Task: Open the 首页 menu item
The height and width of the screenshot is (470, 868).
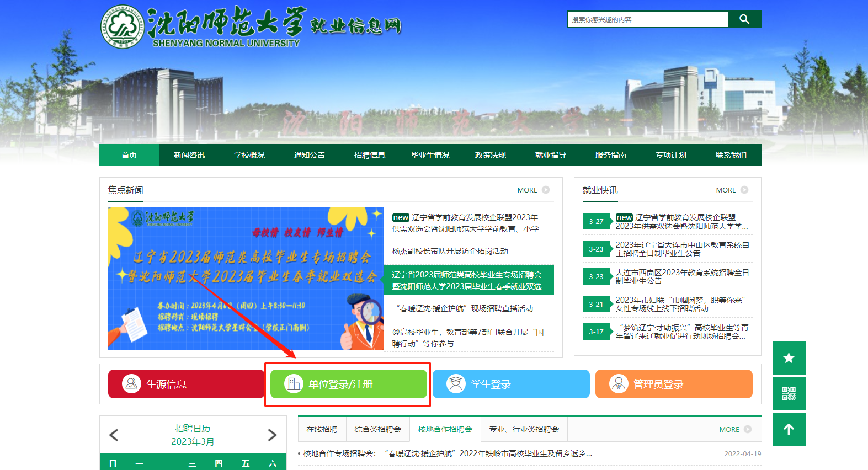Action: (129, 155)
